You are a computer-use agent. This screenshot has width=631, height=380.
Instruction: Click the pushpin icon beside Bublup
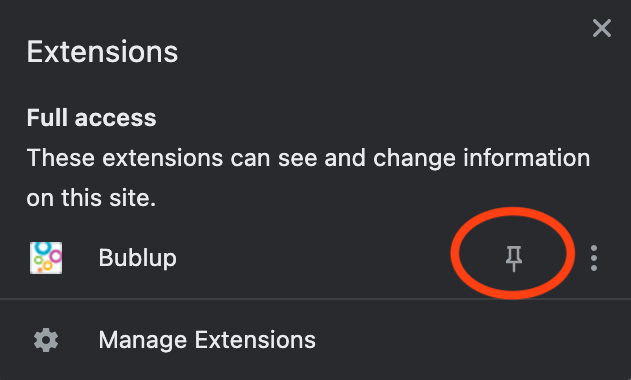[x=513, y=258]
